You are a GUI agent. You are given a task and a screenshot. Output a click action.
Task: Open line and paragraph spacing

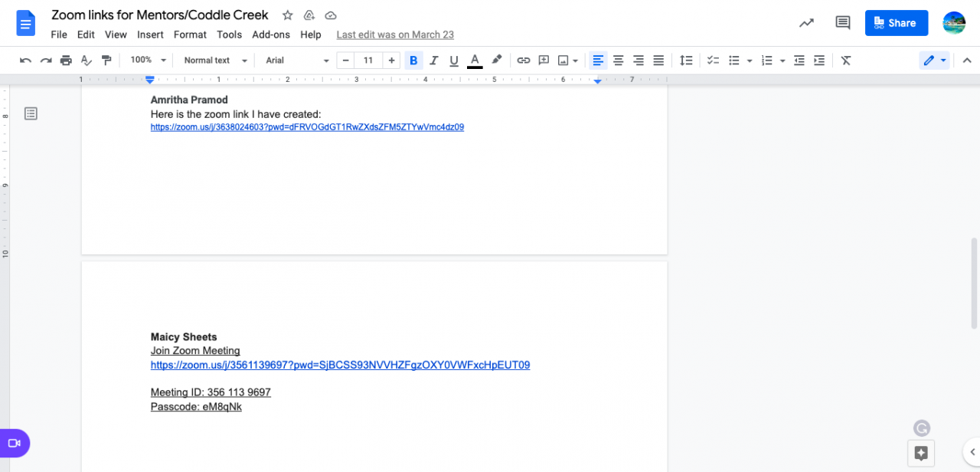[x=686, y=61]
